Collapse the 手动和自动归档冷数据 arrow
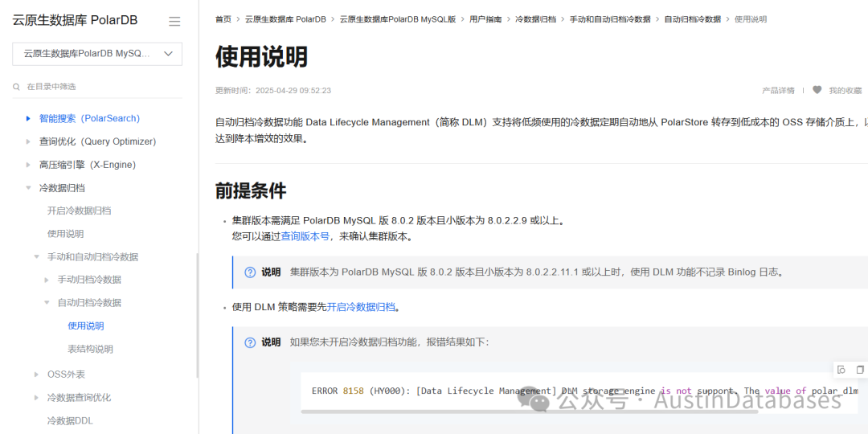This screenshot has width=868, height=434. coord(36,257)
